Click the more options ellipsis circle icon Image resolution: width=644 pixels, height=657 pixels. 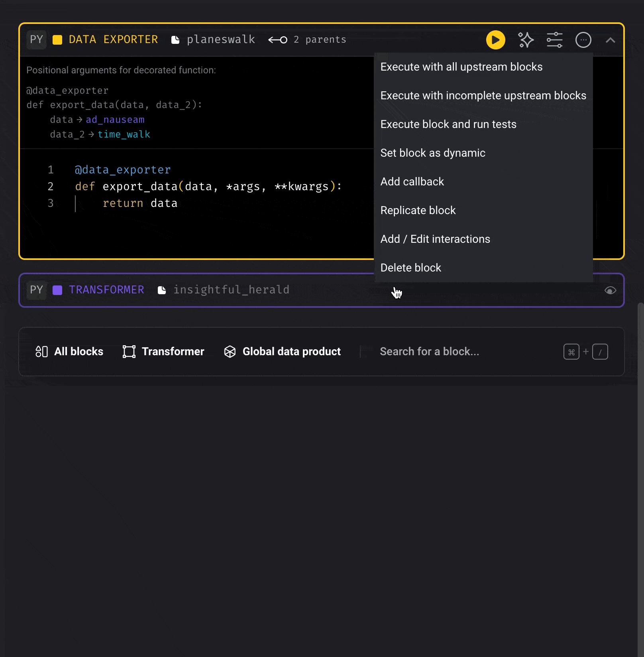(583, 40)
